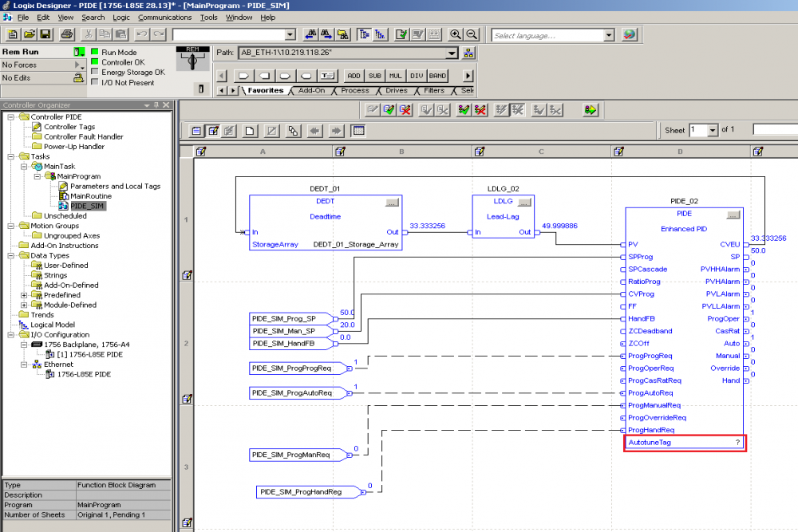Screen dimensions: 798x532
Task: Click the new sheet blank page icon
Action: coord(250,131)
